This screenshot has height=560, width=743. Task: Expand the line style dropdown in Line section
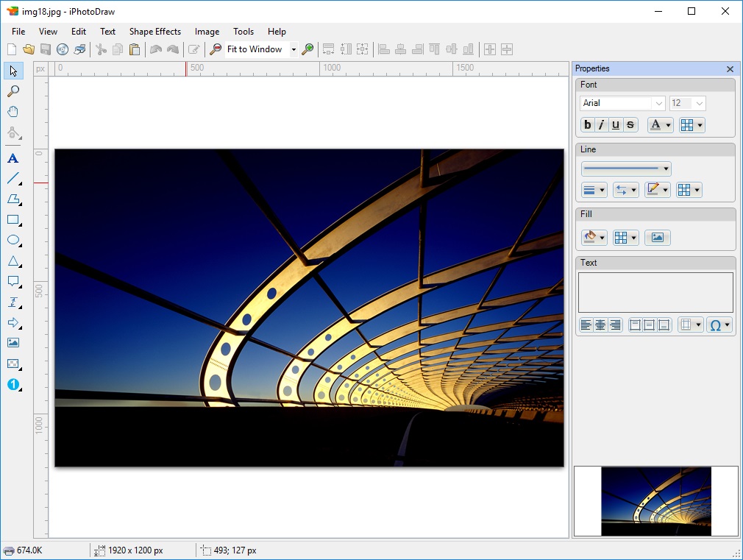pos(666,169)
